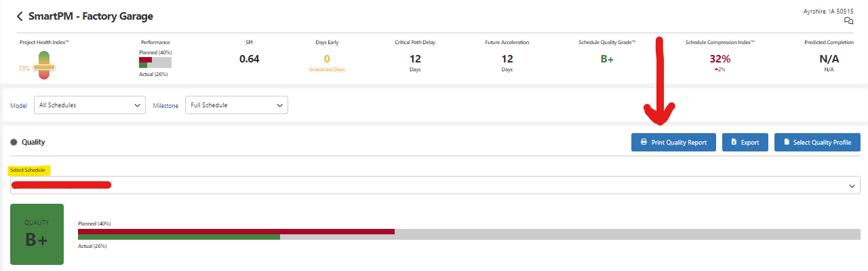868x271 pixels.
Task: Go back using the left chevron arrow
Action: (x=20, y=16)
